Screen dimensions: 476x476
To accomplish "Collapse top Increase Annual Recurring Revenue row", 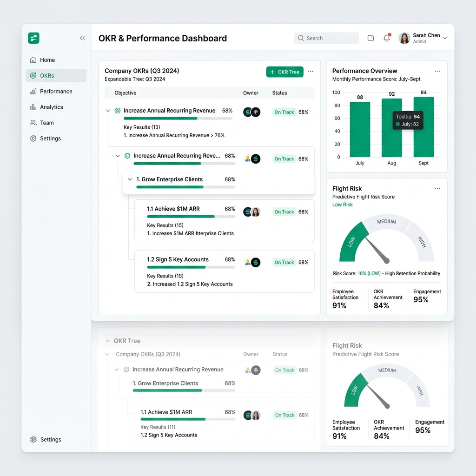I will (108, 111).
